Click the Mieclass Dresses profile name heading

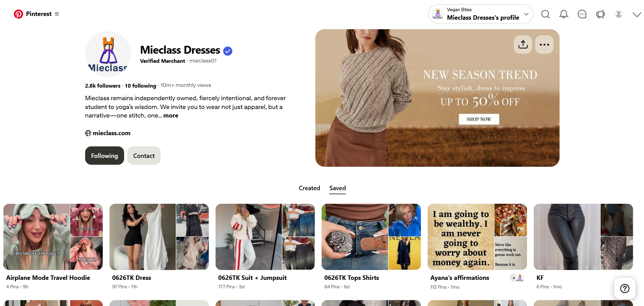pos(180,50)
